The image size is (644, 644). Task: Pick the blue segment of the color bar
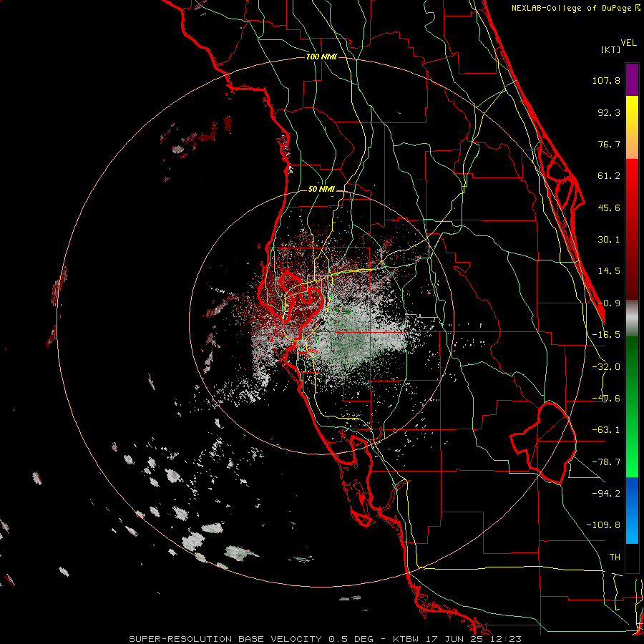pos(632,510)
